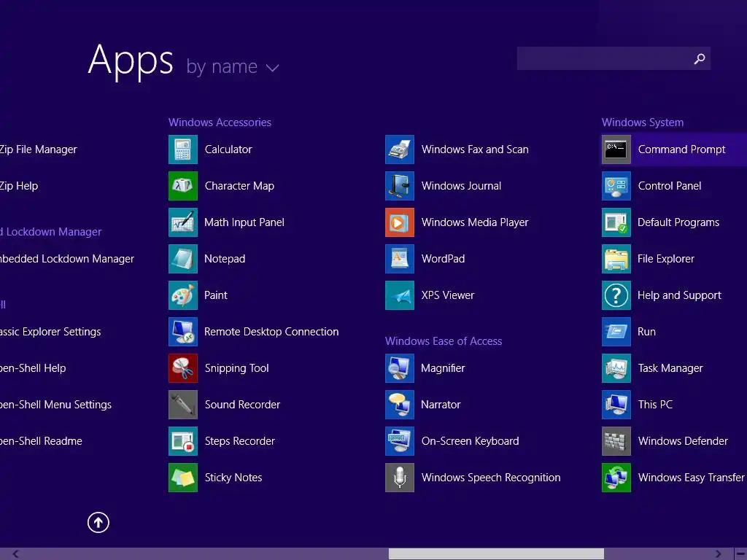
Task: Click the search magnifier button
Action: point(700,58)
